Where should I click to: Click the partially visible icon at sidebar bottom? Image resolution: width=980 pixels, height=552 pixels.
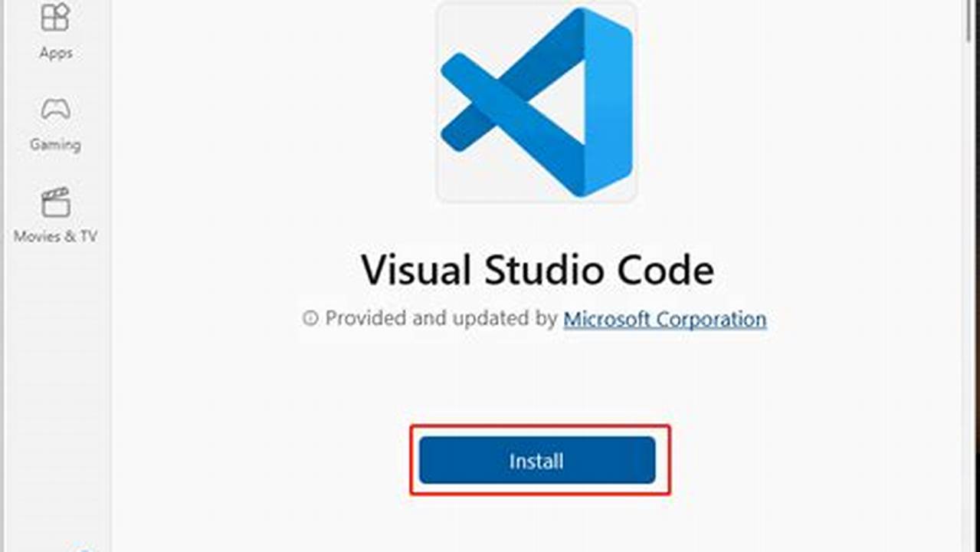click(84, 549)
